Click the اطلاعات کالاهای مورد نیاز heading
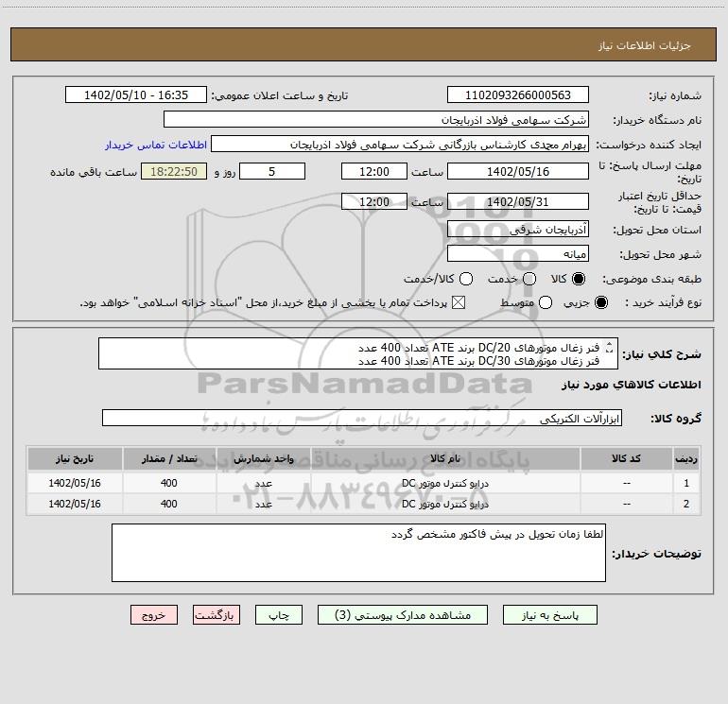The width and height of the screenshot is (728, 704). coord(631,385)
